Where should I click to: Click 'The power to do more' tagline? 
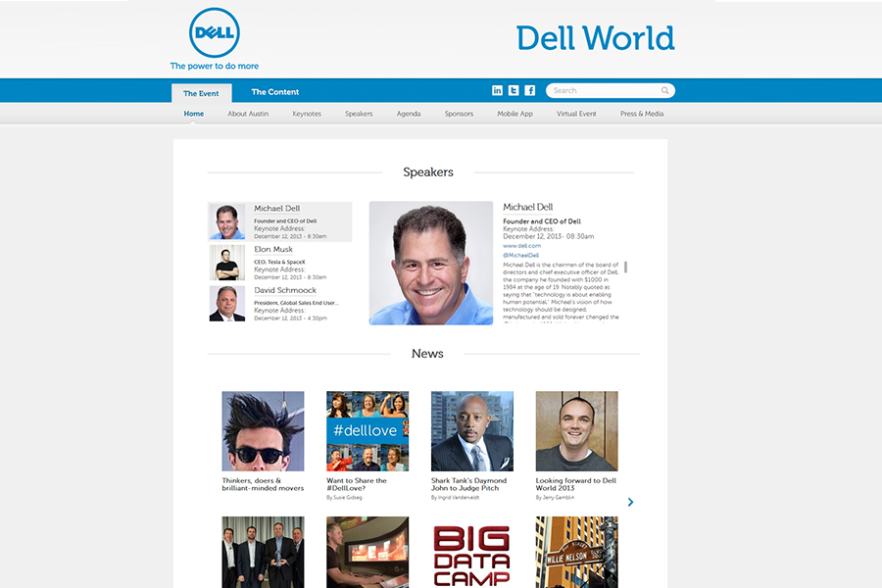click(215, 66)
